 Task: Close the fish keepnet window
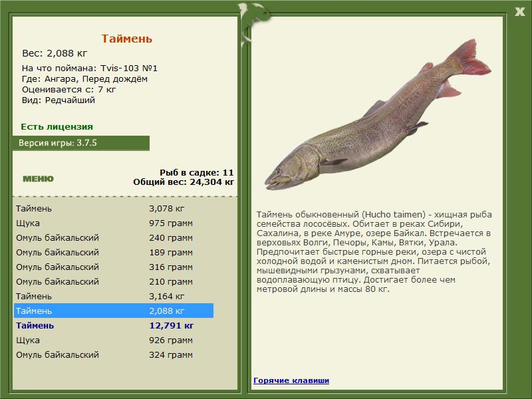click(519, 11)
